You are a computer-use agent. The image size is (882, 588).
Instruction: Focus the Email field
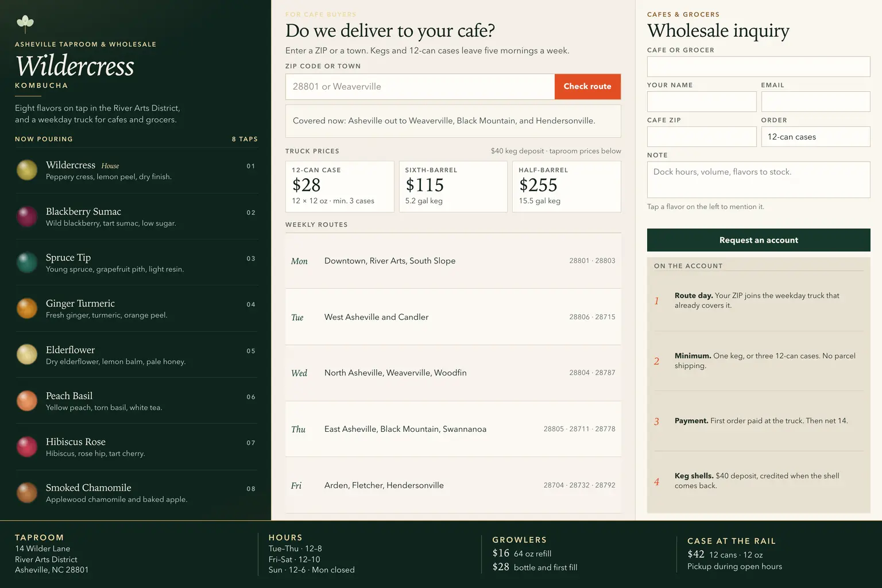pyautogui.click(x=816, y=102)
